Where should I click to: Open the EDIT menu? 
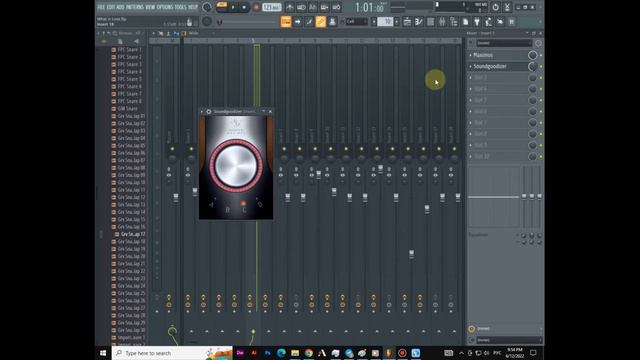point(110,7)
